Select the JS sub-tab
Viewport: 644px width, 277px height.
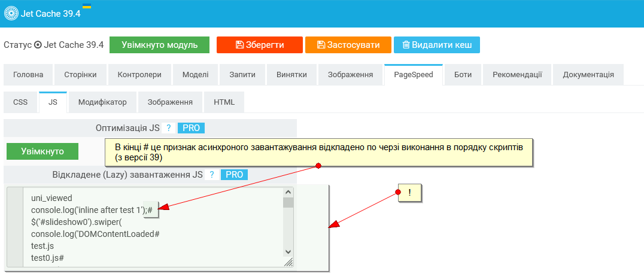(x=53, y=102)
